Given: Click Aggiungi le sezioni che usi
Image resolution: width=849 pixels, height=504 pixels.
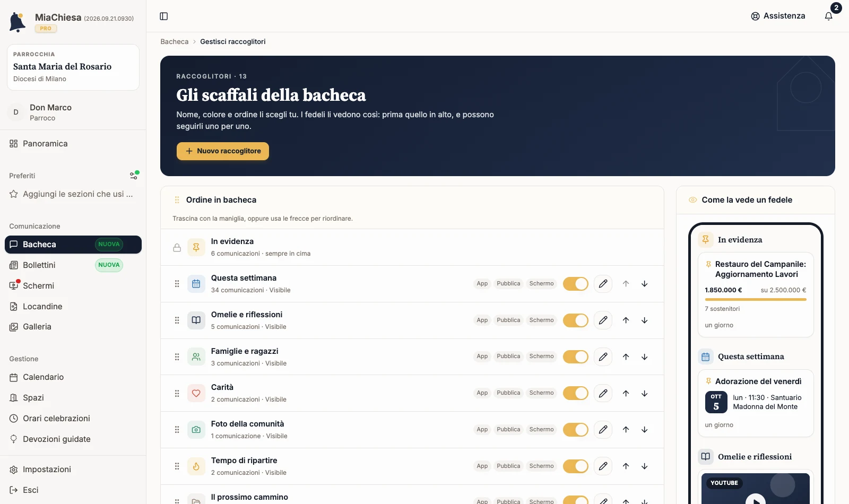Looking at the screenshot, I should [73, 194].
